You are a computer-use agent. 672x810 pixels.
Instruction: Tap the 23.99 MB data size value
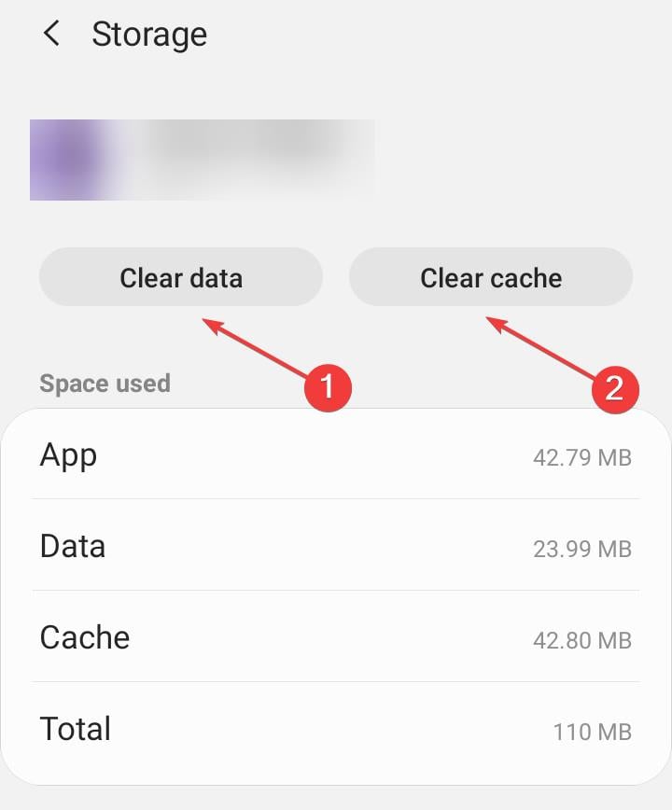click(582, 549)
